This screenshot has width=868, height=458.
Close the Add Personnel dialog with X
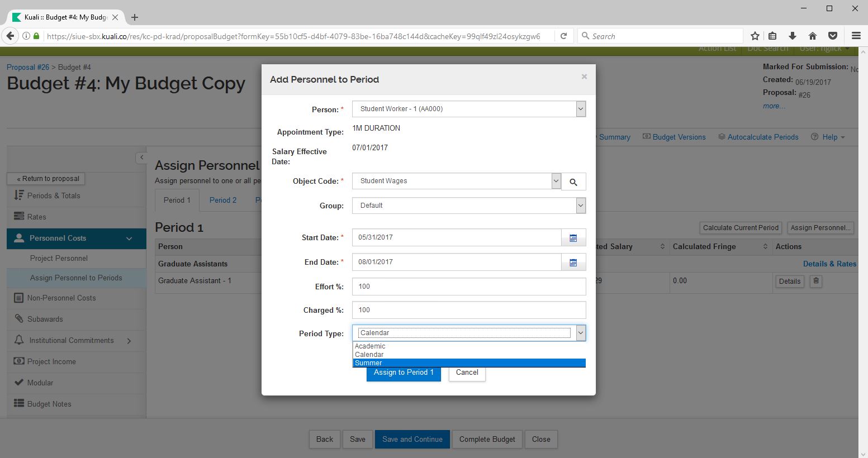[584, 77]
